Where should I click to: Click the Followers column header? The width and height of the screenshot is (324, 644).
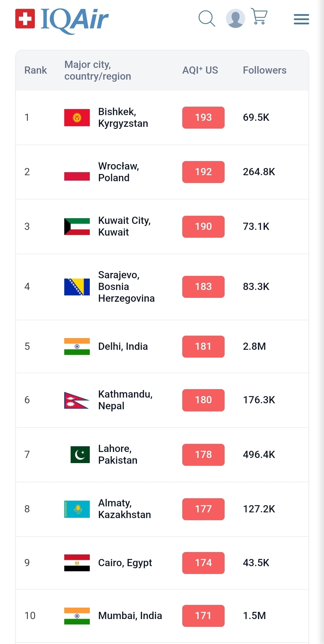[x=265, y=70]
